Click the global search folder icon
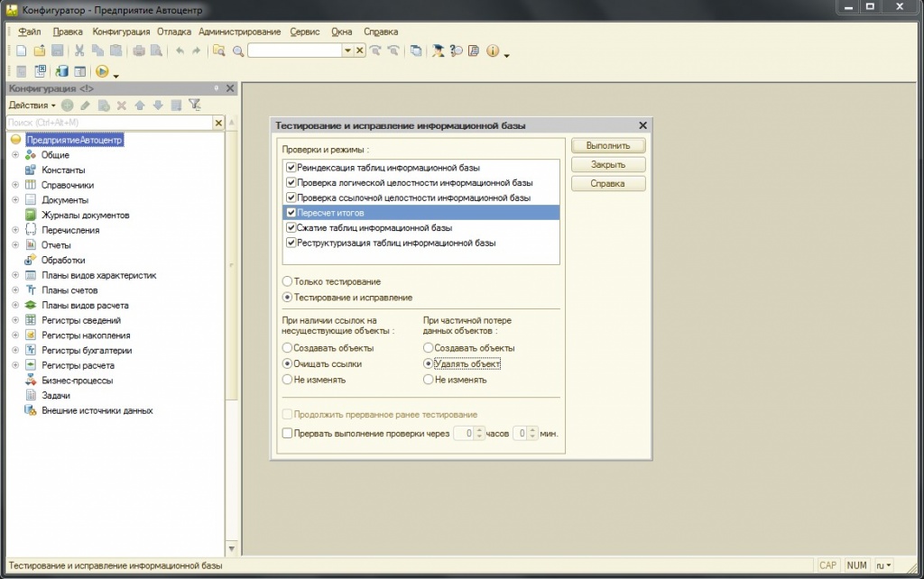 click(219, 51)
